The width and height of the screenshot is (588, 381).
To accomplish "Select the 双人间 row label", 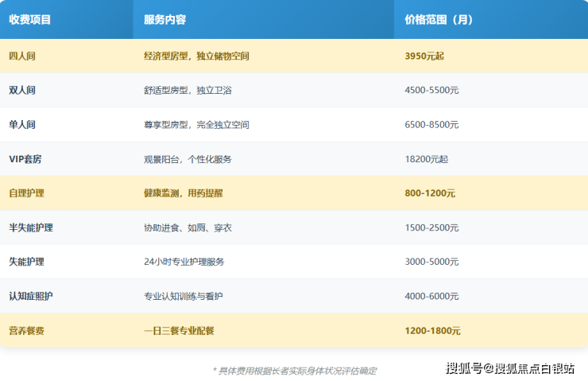I will click(22, 91).
